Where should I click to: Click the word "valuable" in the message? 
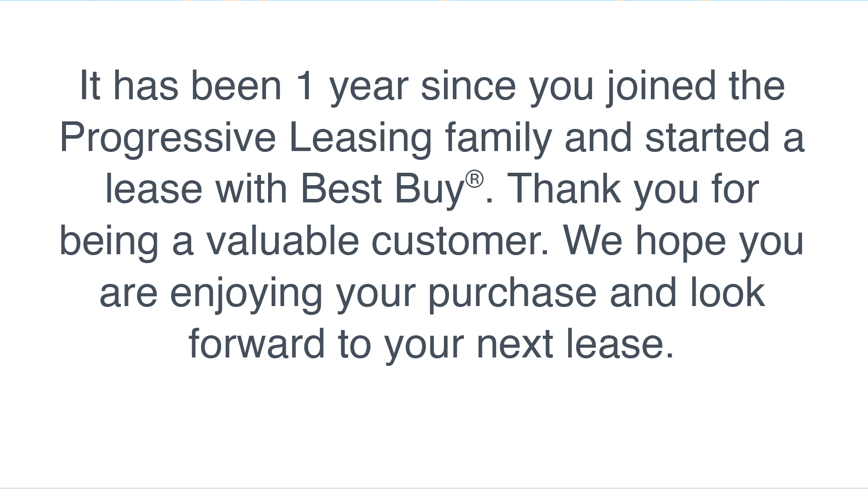click(282, 241)
